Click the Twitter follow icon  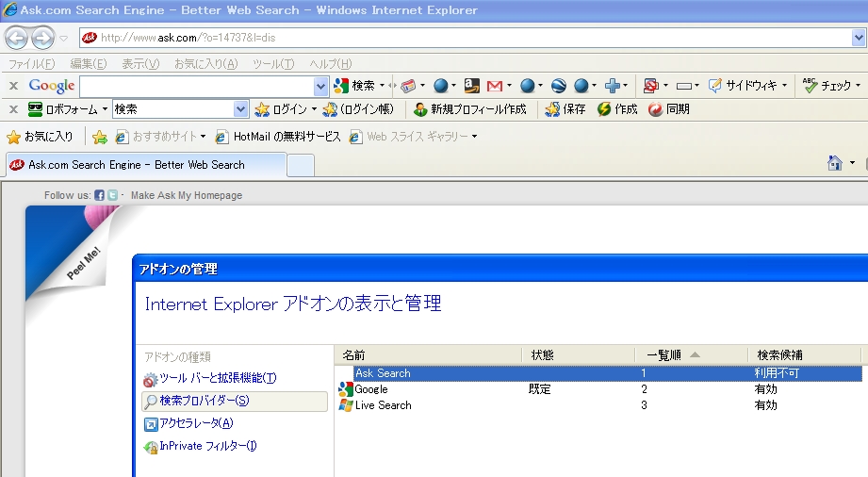coord(112,195)
